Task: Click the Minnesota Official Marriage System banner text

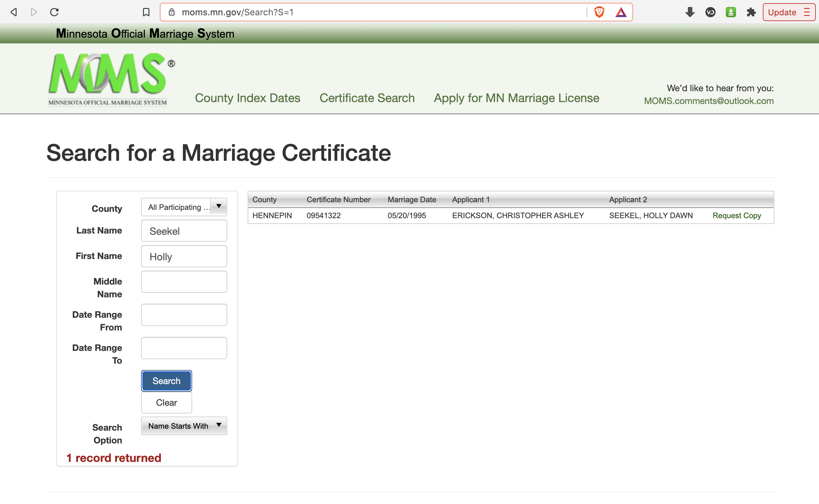Action: 145,34
